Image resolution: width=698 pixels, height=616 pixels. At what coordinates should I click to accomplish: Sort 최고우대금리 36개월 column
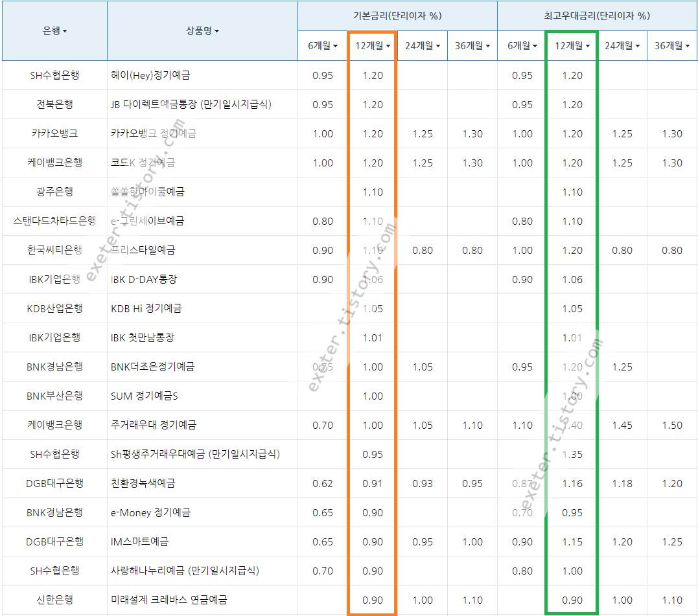pyautogui.click(x=671, y=45)
